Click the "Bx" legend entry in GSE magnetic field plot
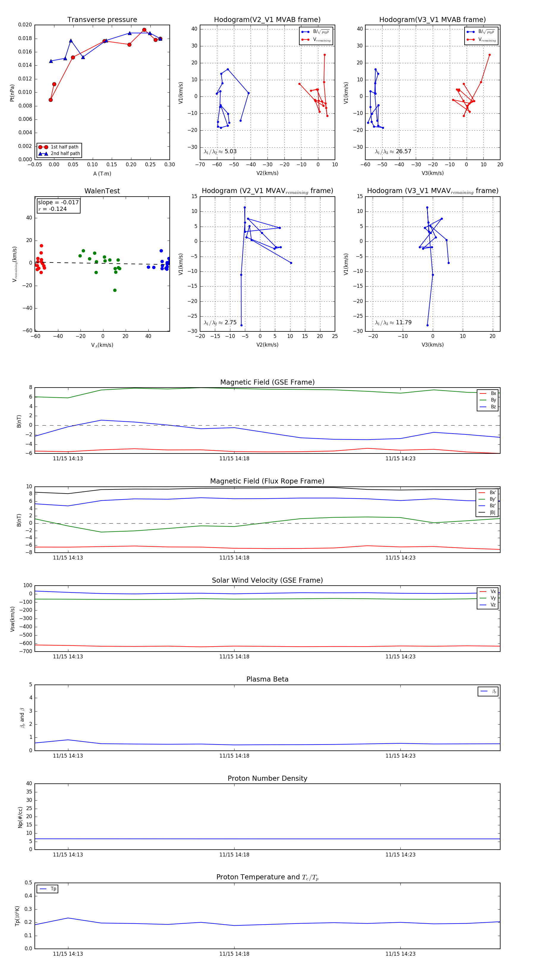Screen dimensions: 535x980 (488, 393)
